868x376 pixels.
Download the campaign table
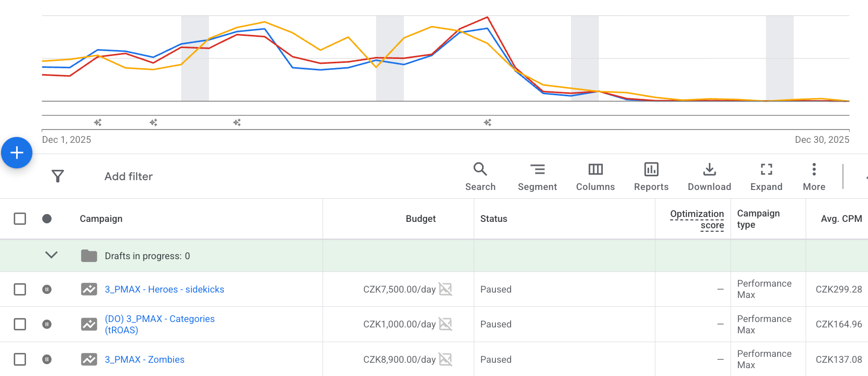point(709,177)
